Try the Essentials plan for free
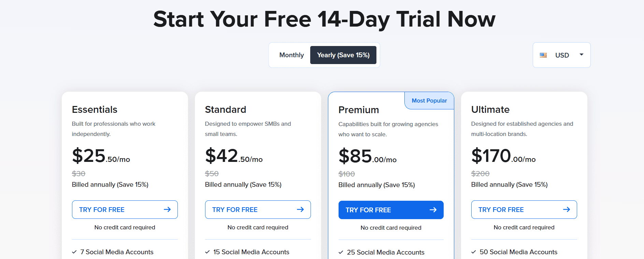 [x=125, y=209]
